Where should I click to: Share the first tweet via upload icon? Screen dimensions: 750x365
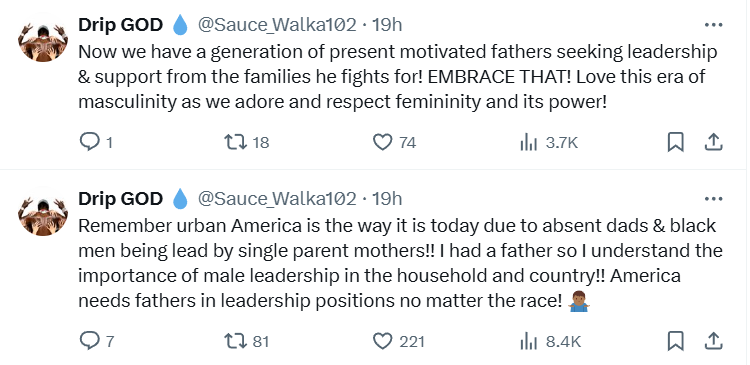713,142
